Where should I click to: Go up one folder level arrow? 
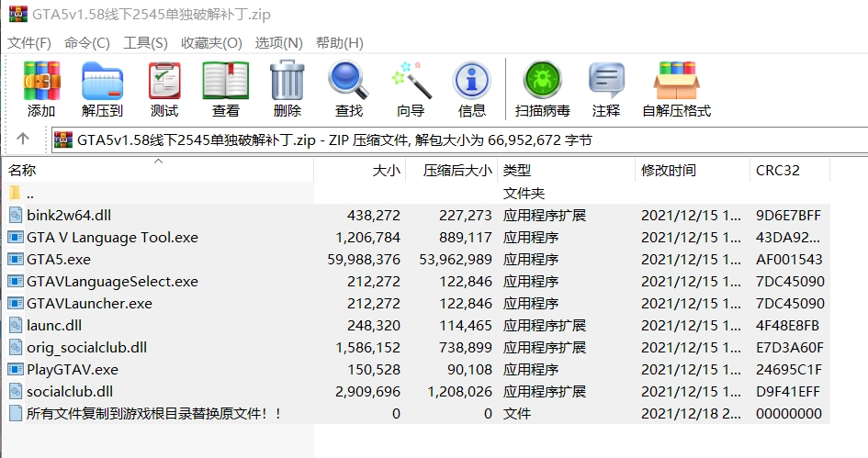pyautogui.click(x=24, y=139)
